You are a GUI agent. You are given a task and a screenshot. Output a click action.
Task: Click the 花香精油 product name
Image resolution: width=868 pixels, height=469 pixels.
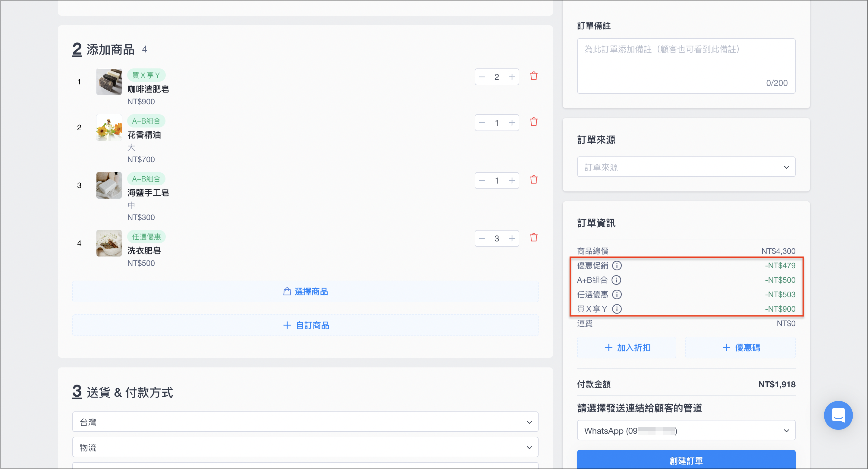pos(144,135)
